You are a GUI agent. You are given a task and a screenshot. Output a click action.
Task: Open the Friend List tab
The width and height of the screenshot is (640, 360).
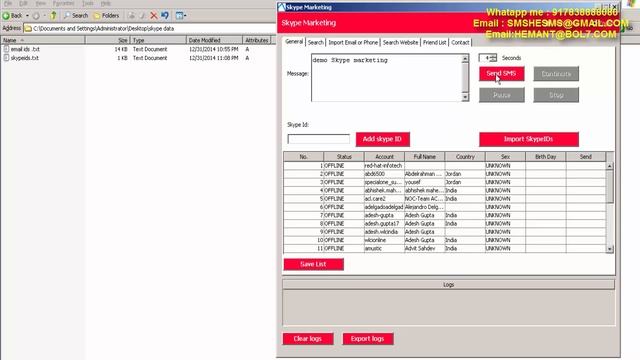tap(434, 42)
